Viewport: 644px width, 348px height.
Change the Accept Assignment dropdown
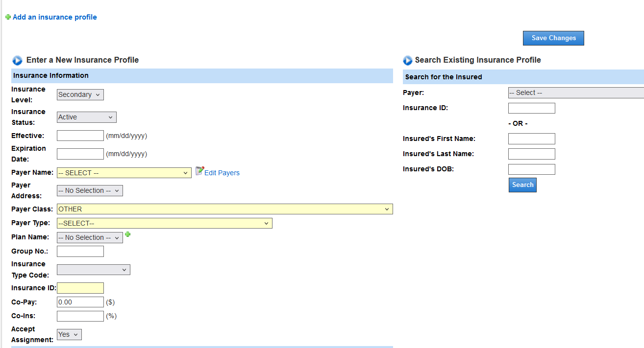tap(69, 335)
